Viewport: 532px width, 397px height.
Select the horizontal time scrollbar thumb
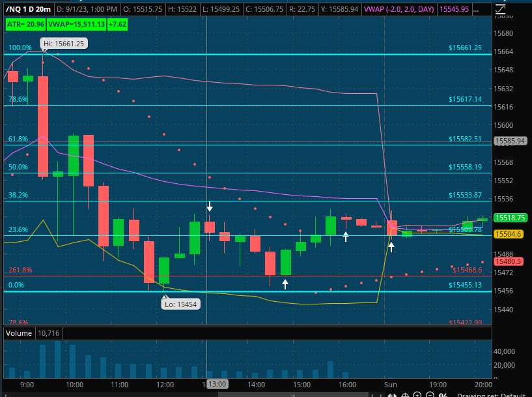293,395
